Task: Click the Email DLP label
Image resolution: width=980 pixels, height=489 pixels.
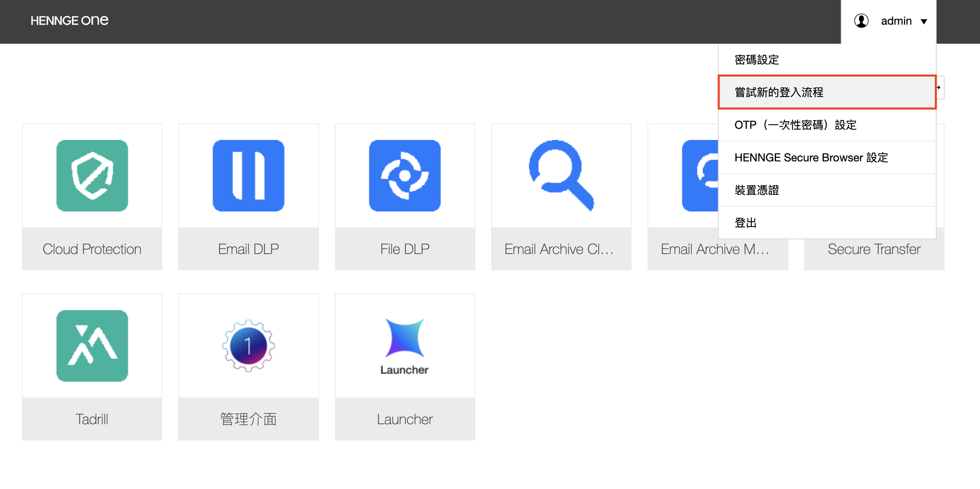Action: click(x=248, y=249)
